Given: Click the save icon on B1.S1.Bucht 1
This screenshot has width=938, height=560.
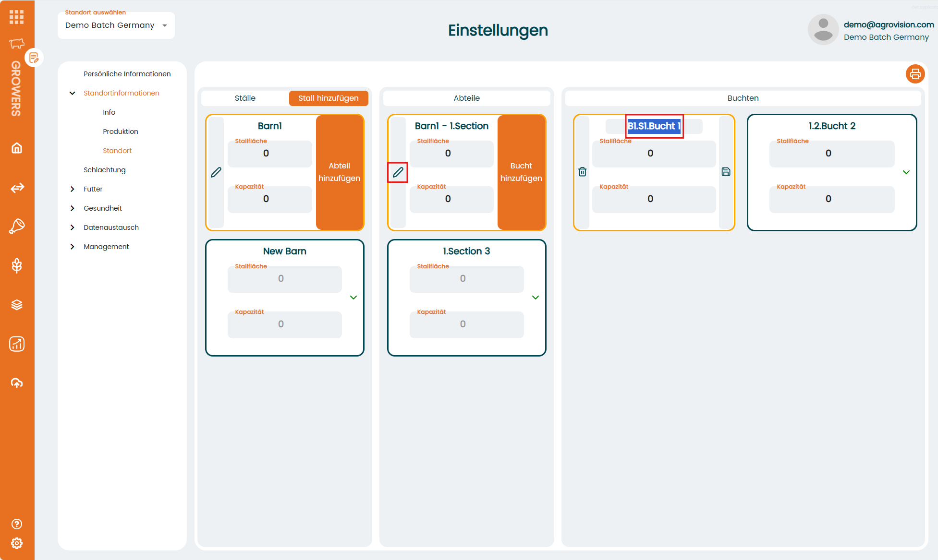Looking at the screenshot, I should coord(726,172).
